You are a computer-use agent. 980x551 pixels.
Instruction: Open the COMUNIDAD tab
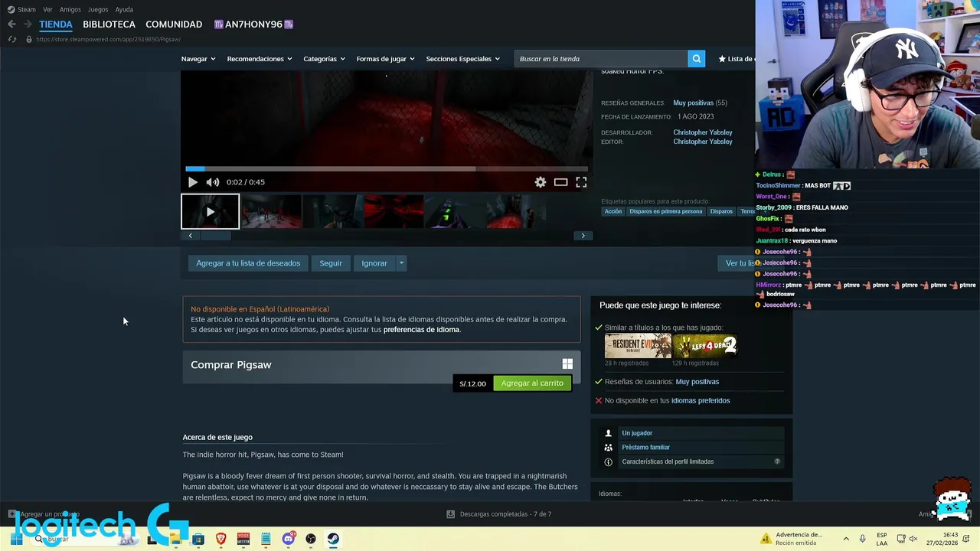pos(174,24)
